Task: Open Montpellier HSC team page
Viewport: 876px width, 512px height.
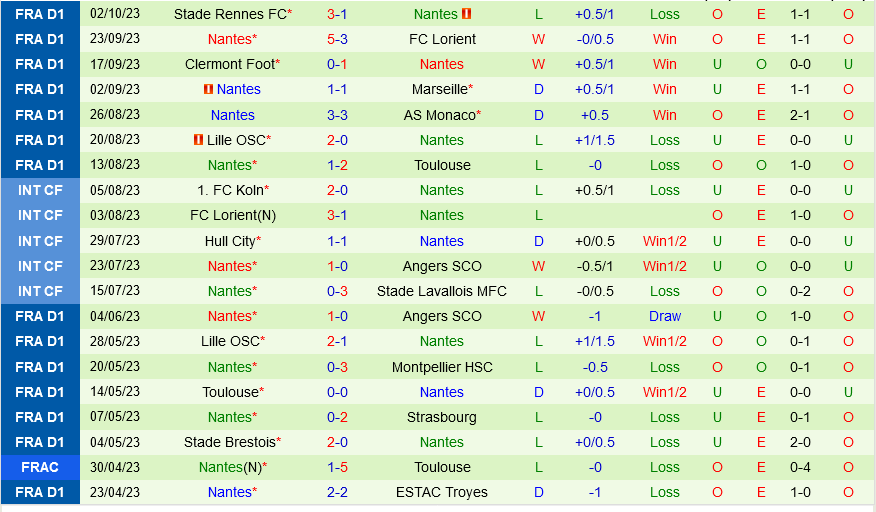Action: [x=442, y=367]
